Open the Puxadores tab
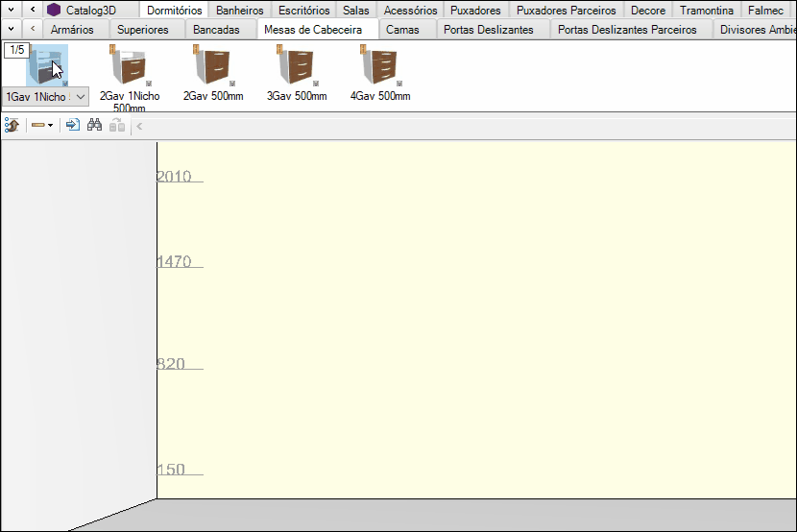797x532 pixels. [475, 11]
